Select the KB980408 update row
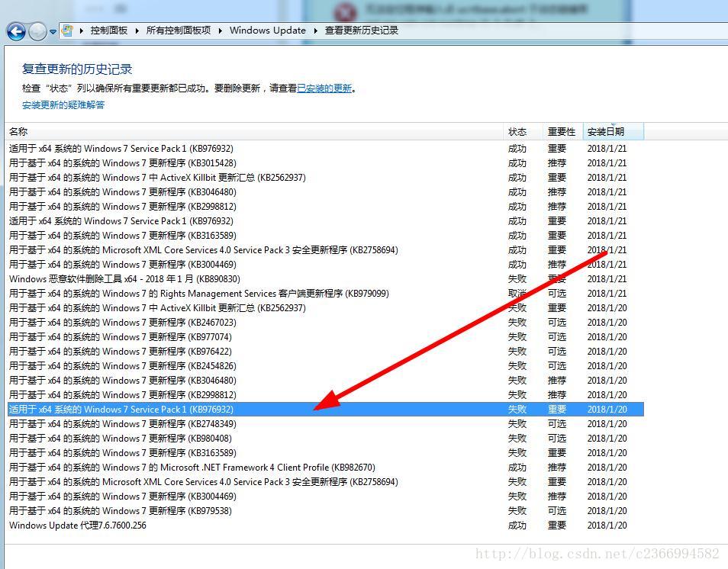The height and width of the screenshot is (569, 728). click(x=324, y=438)
